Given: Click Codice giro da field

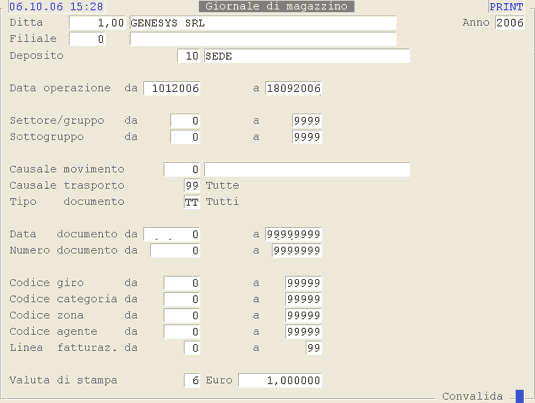Looking at the screenshot, I should click(182, 283).
